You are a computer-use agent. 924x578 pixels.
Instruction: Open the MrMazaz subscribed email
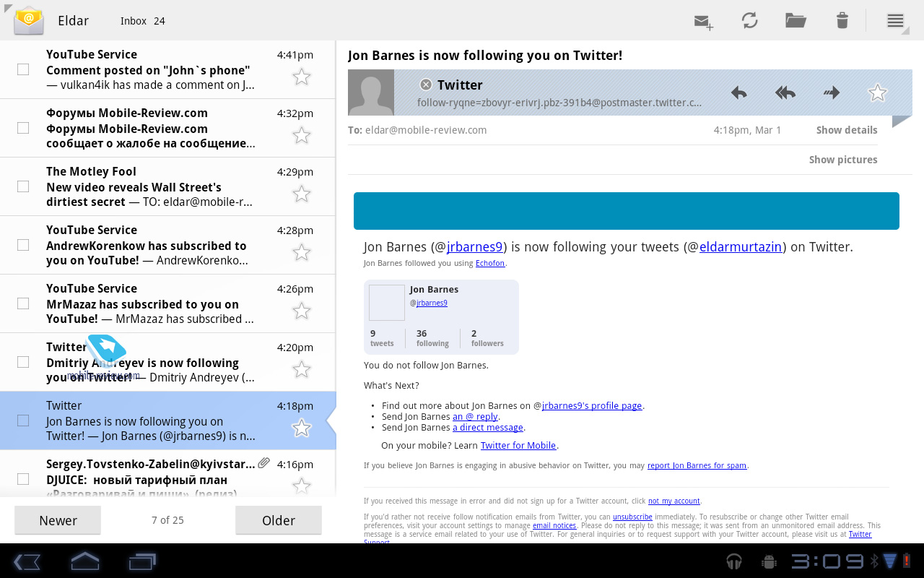167,303
